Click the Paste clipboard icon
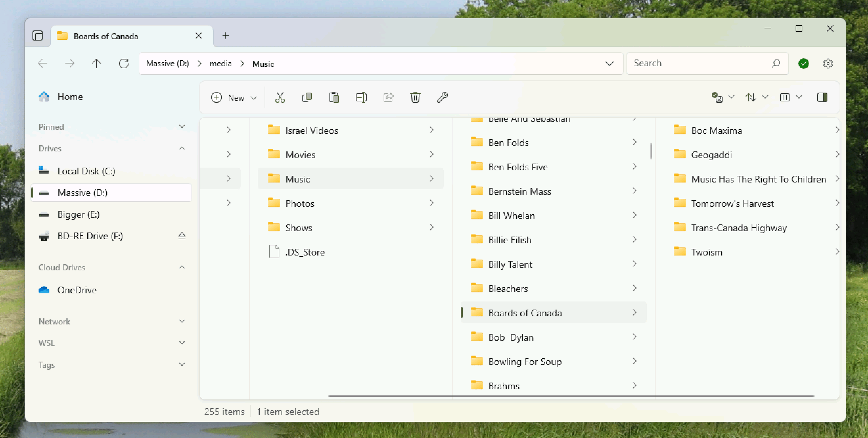Screen dimensions: 868x438 pos(334,97)
